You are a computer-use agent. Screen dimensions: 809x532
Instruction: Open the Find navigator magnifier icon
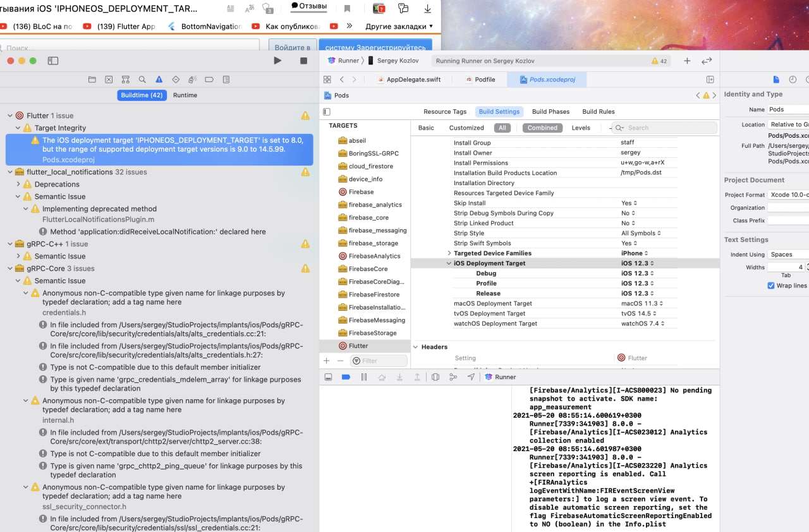click(142, 80)
